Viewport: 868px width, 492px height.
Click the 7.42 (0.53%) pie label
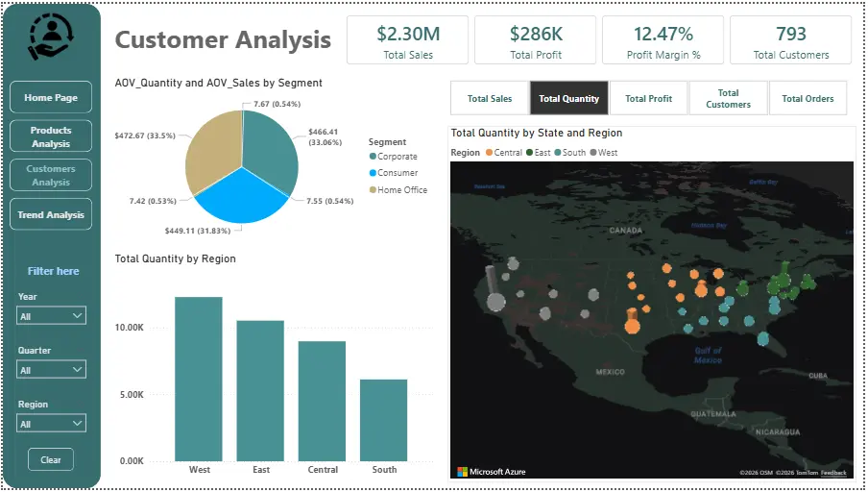(153, 201)
